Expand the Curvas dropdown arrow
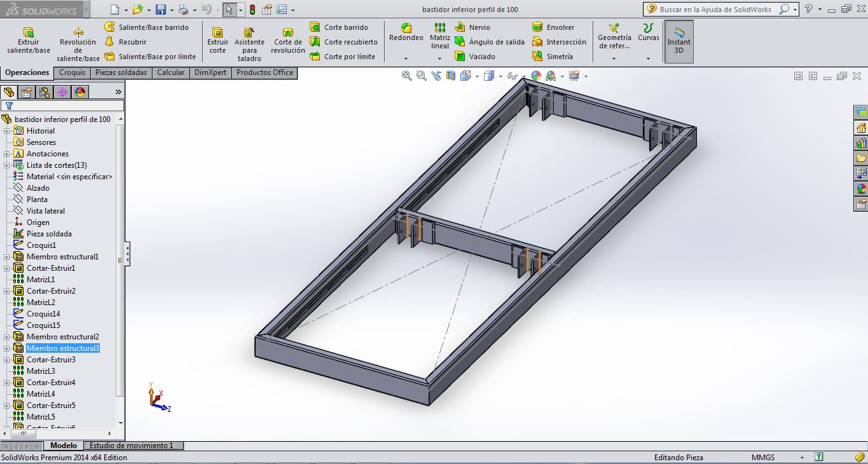Image resolution: width=868 pixels, height=464 pixels. click(649, 58)
